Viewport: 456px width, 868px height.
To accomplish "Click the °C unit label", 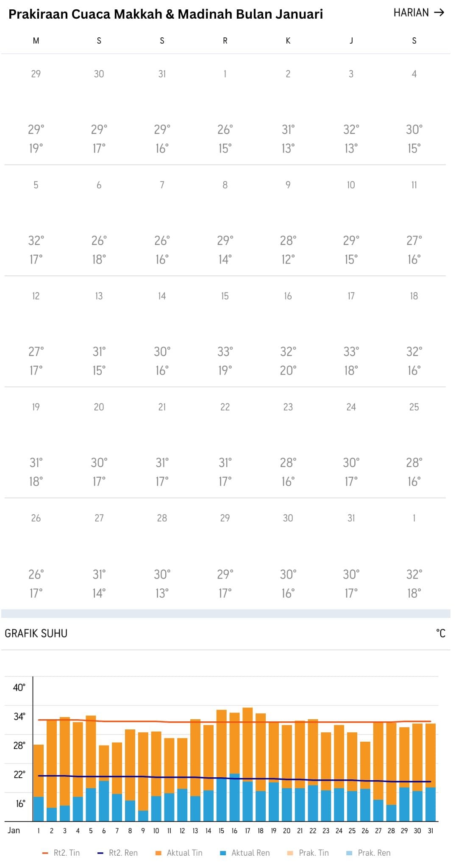I will pyautogui.click(x=440, y=633).
